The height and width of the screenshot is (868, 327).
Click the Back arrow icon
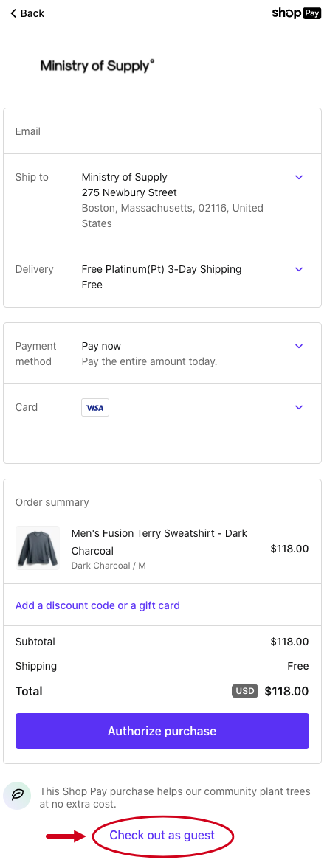13,13
